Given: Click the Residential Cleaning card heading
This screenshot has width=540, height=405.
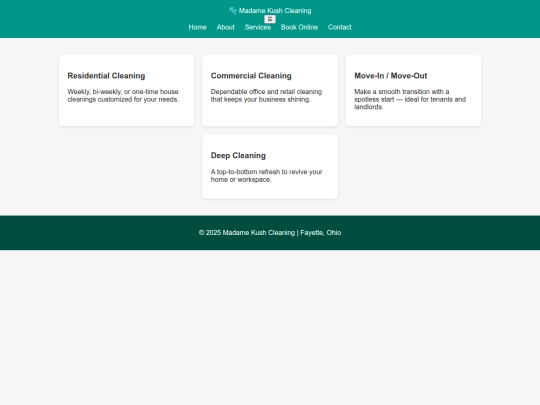Looking at the screenshot, I should coord(106,76).
